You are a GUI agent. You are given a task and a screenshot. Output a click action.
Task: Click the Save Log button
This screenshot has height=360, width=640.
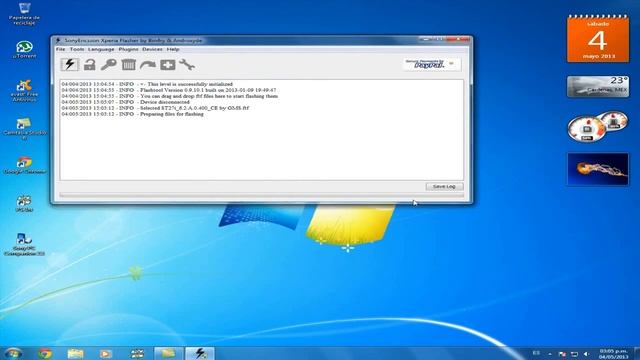click(x=444, y=187)
